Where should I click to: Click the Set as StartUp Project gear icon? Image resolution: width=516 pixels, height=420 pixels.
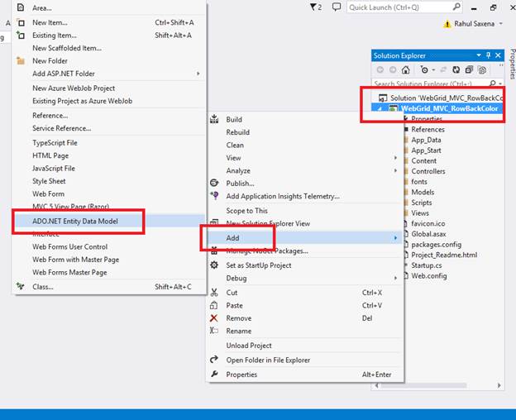click(214, 265)
